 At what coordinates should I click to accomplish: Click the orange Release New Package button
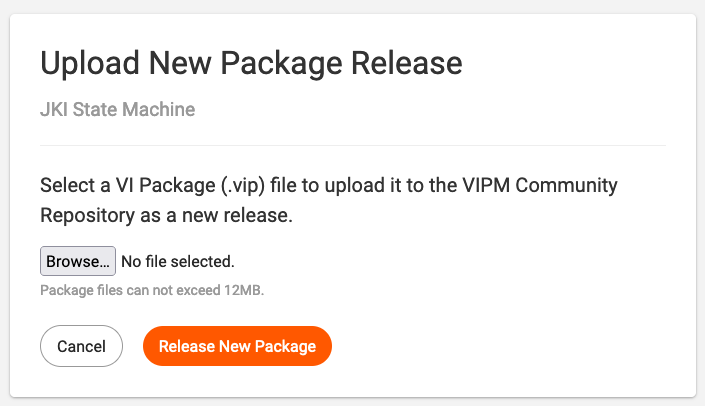pyautogui.click(x=237, y=346)
